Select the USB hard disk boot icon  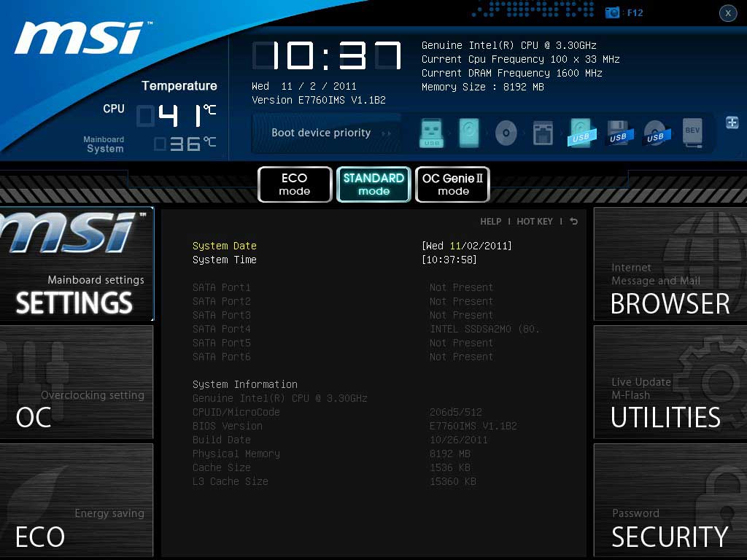point(581,133)
